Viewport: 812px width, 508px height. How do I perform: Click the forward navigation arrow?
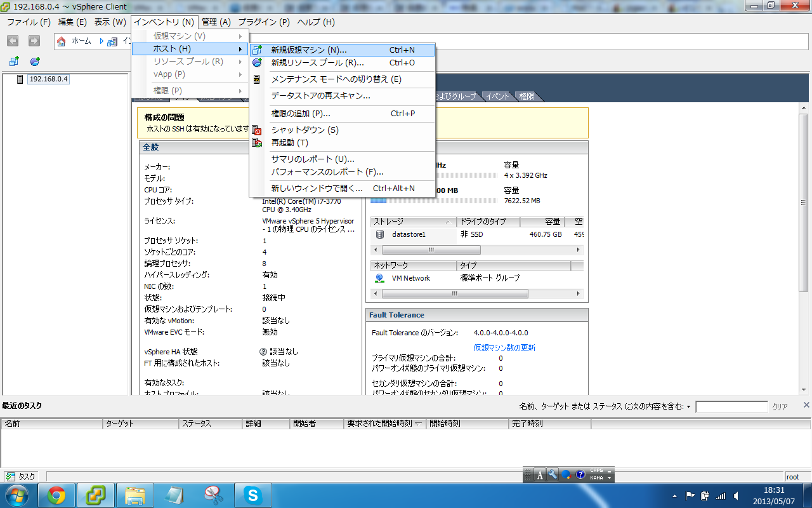[34, 41]
